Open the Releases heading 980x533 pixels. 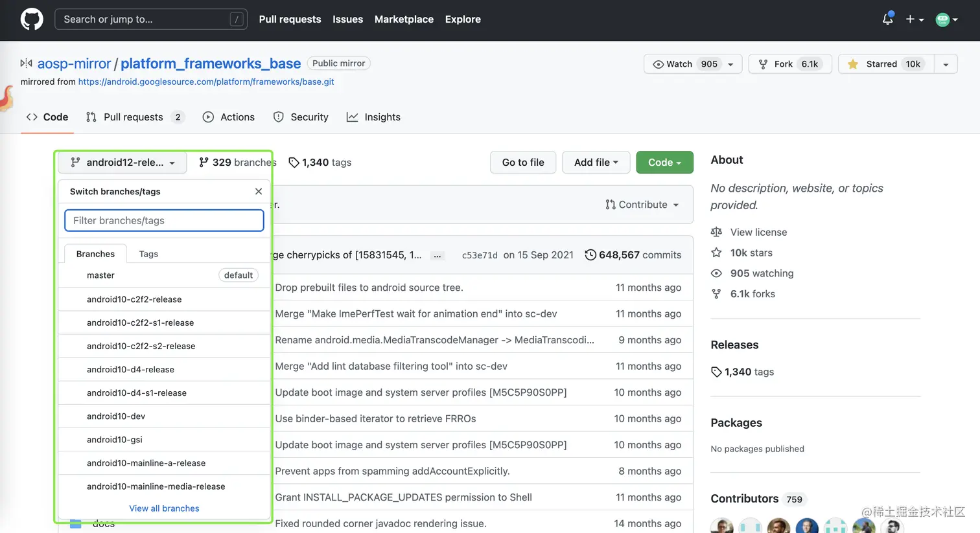pyautogui.click(x=734, y=345)
